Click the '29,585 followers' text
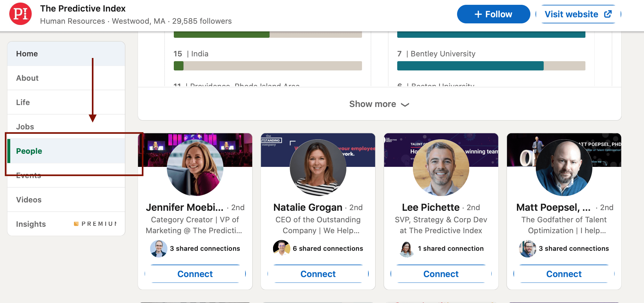The image size is (644, 303). coord(202,21)
